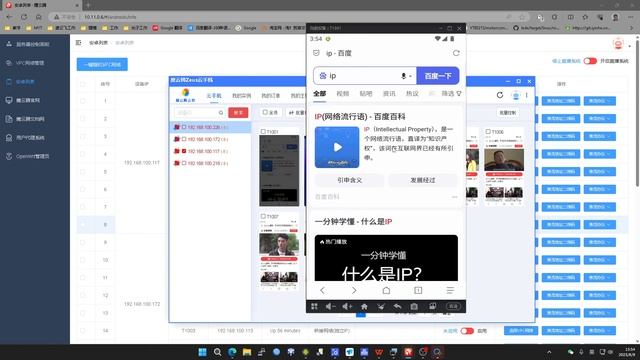
Task: Click the screenshot camera icon in phone toolbar
Action: [x=414, y=306]
